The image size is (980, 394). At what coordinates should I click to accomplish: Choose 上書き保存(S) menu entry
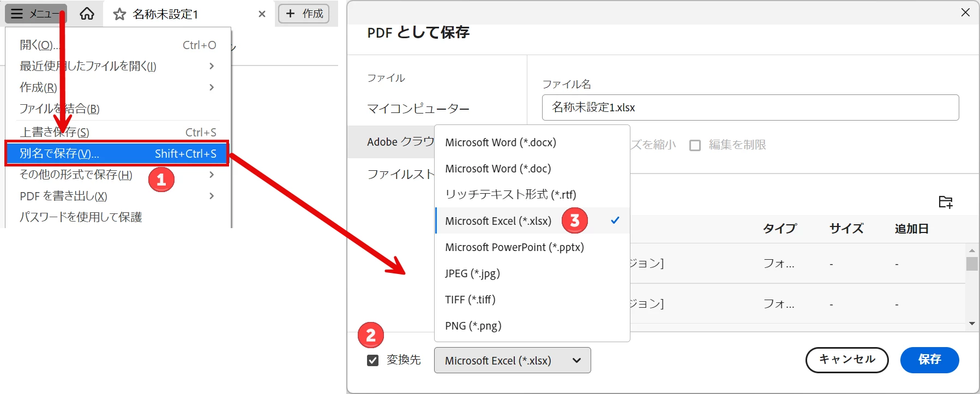(118, 132)
